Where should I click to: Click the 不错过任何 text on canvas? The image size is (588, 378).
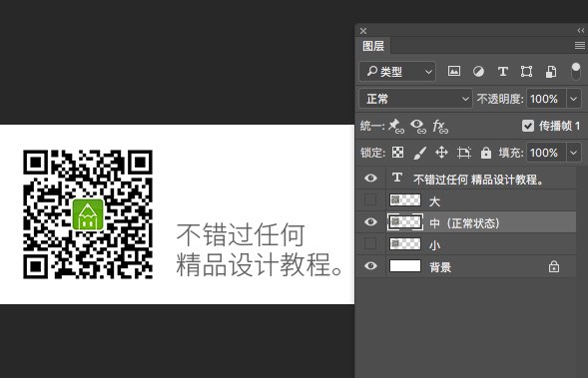[241, 235]
